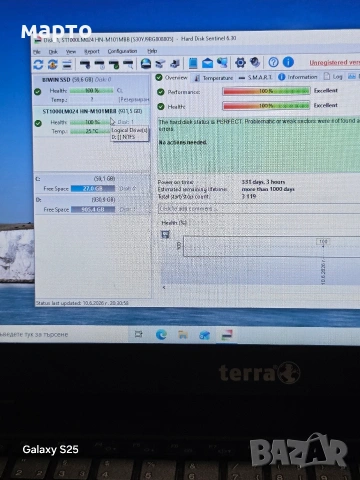Image resolution: width=360 pixels, height=480 pixels.
Task: Click Hard Disk Sentinel taskbar icon
Action: (x=227, y=335)
